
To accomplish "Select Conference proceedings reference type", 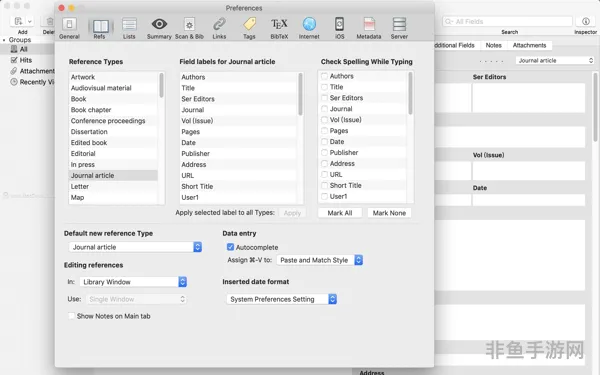I will tap(113, 121).
